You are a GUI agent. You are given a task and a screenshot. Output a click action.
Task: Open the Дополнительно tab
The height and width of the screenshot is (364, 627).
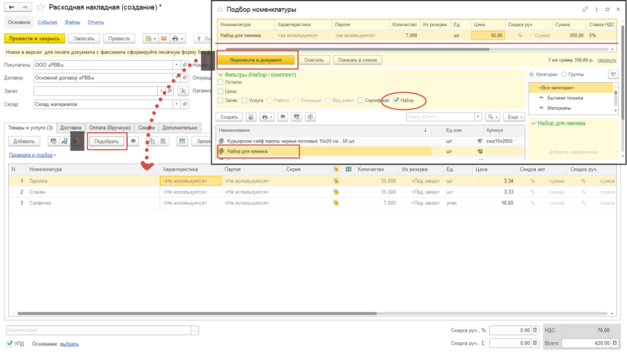[179, 128]
